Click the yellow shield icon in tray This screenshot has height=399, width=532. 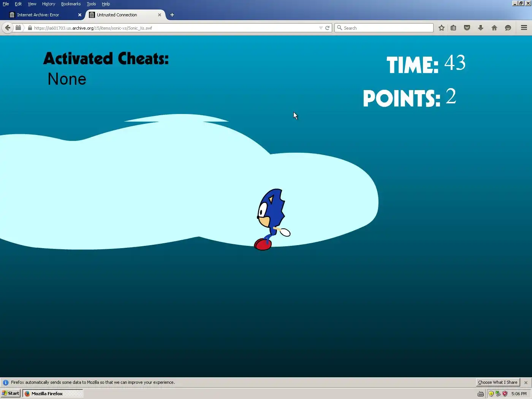pyautogui.click(x=491, y=394)
